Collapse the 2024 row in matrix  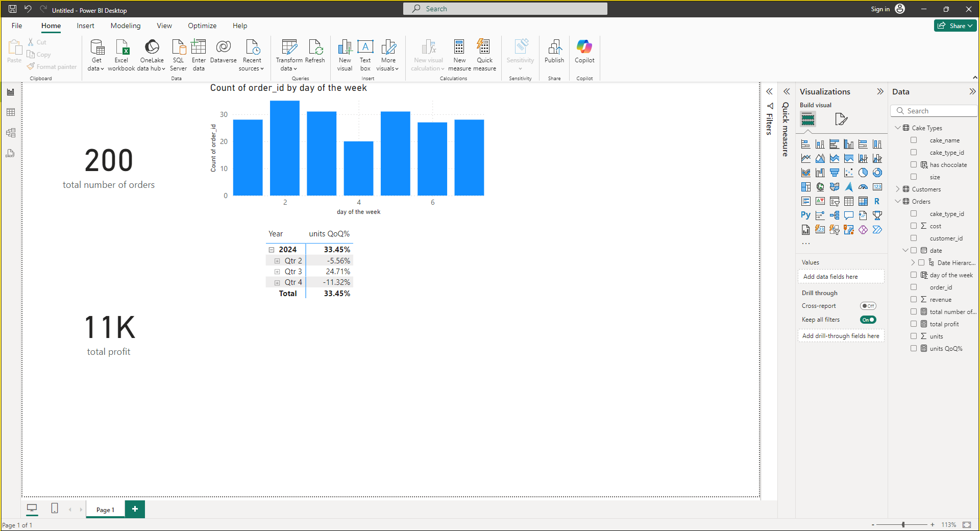[x=272, y=250]
